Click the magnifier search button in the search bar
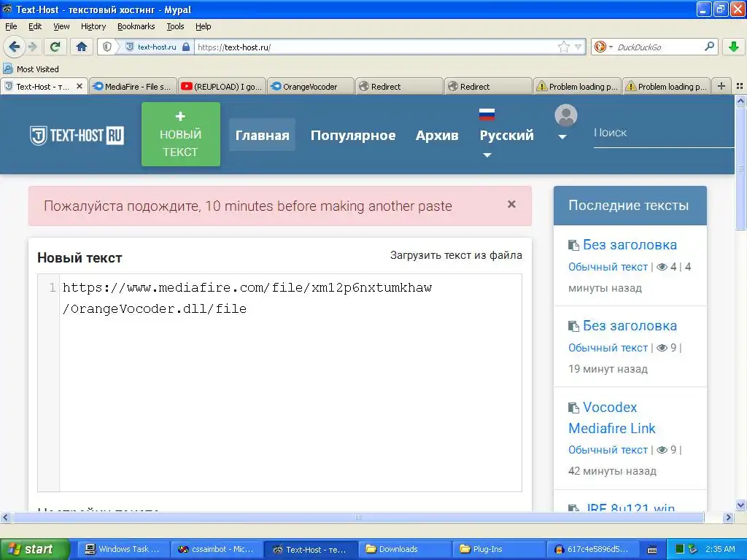This screenshot has width=747, height=560. click(x=709, y=46)
